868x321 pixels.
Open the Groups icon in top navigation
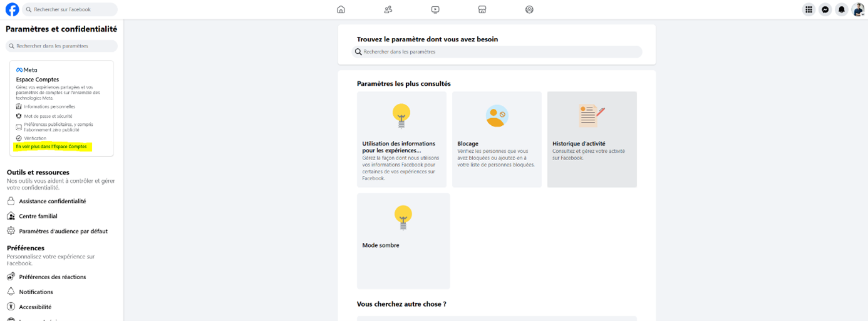pyautogui.click(x=529, y=9)
